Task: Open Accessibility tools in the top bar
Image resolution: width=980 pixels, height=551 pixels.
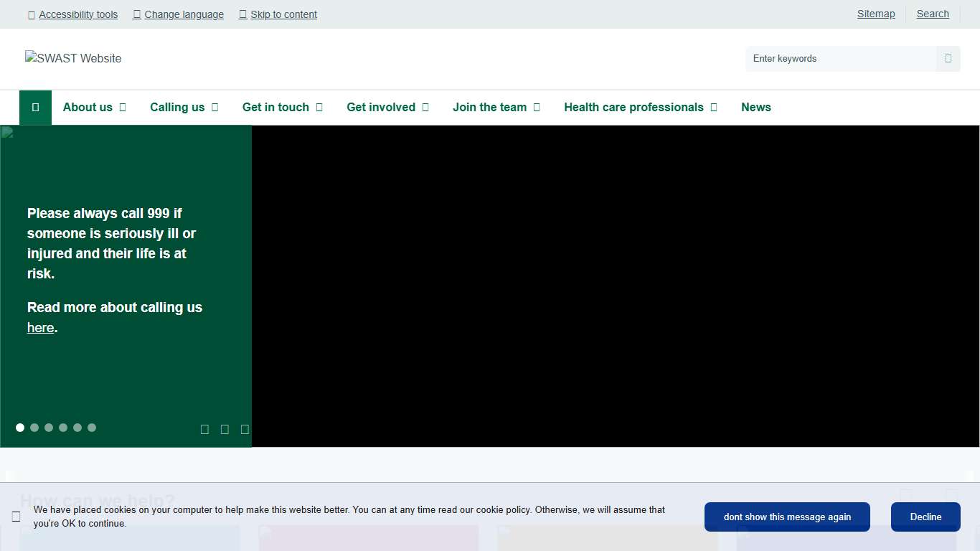Action: pyautogui.click(x=77, y=14)
